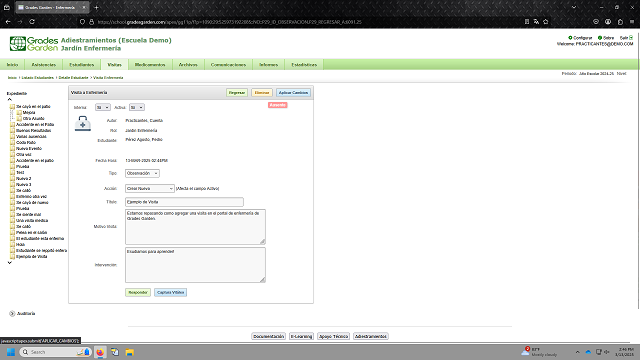Select the Ejemplo de Visita tree item
The width and height of the screenshot is (640, 360).
coord(31,257)
